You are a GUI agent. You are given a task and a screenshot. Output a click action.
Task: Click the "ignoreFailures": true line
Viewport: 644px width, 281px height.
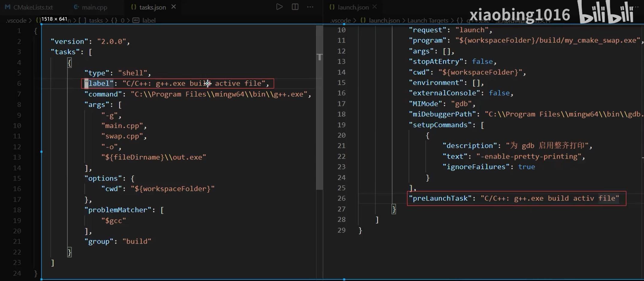(489, 167)
